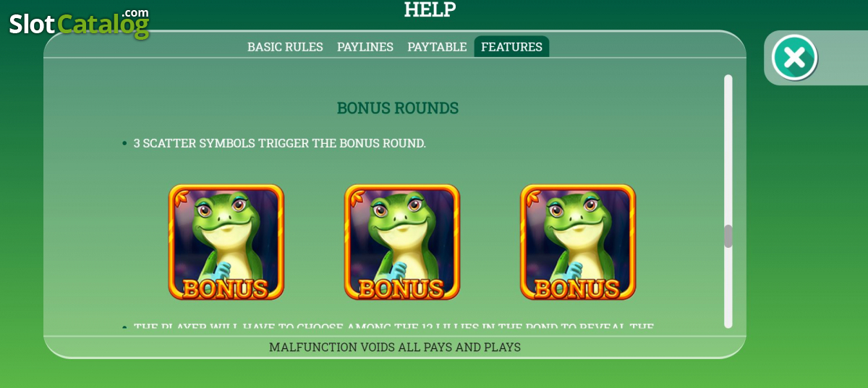Click the Bonus Rounds heading
Viewport: 868px width, 388px height.
tap(398, 108)
